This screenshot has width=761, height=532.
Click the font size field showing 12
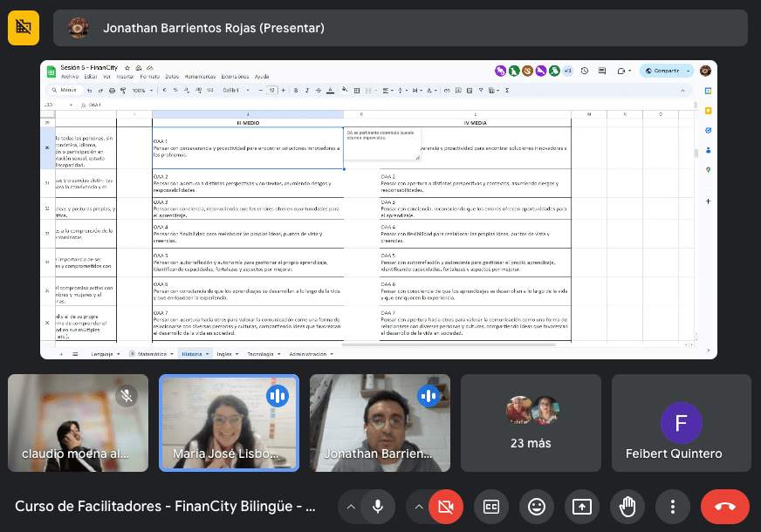(x=271, y=91)
